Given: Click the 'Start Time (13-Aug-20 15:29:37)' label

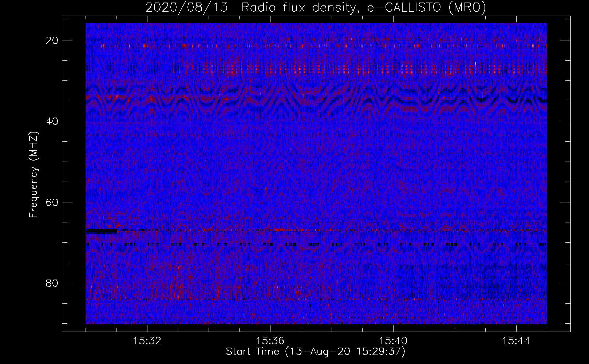Looking at the screenshot, I should [x=316, y=352].
